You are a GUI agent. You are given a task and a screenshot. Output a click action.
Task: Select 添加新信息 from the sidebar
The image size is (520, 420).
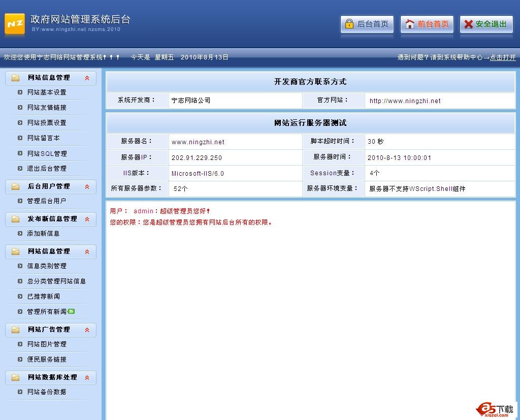point(43,234)
